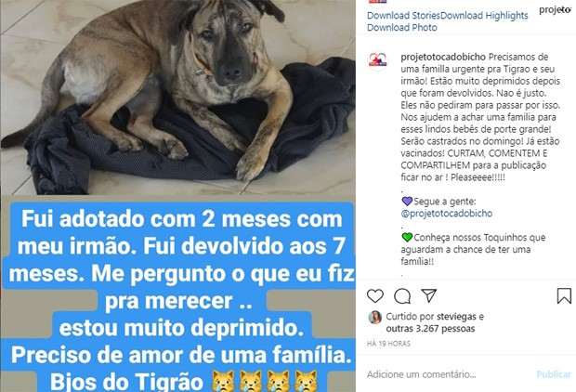Image resolution: width=576 pixels, height=392 pixels.
Task: Share post with paper plane icon
Action: [428, 295]
